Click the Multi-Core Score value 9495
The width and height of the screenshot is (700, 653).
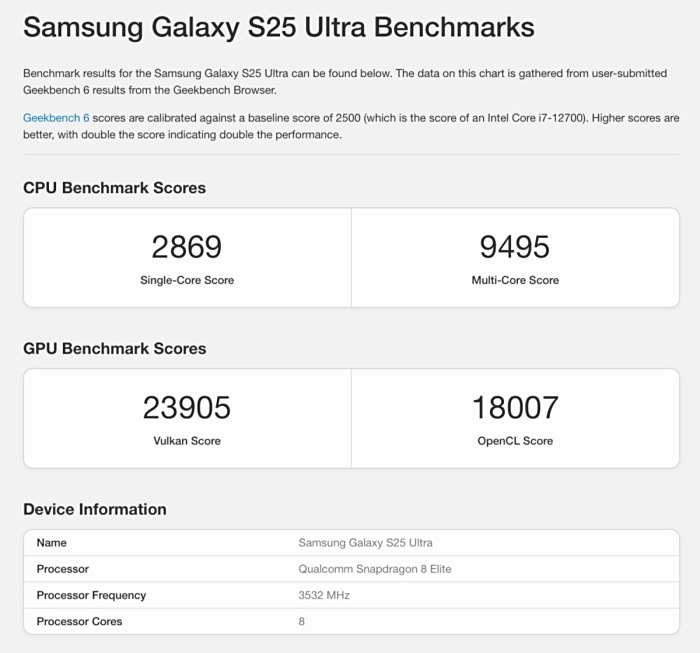pos(515,247)
